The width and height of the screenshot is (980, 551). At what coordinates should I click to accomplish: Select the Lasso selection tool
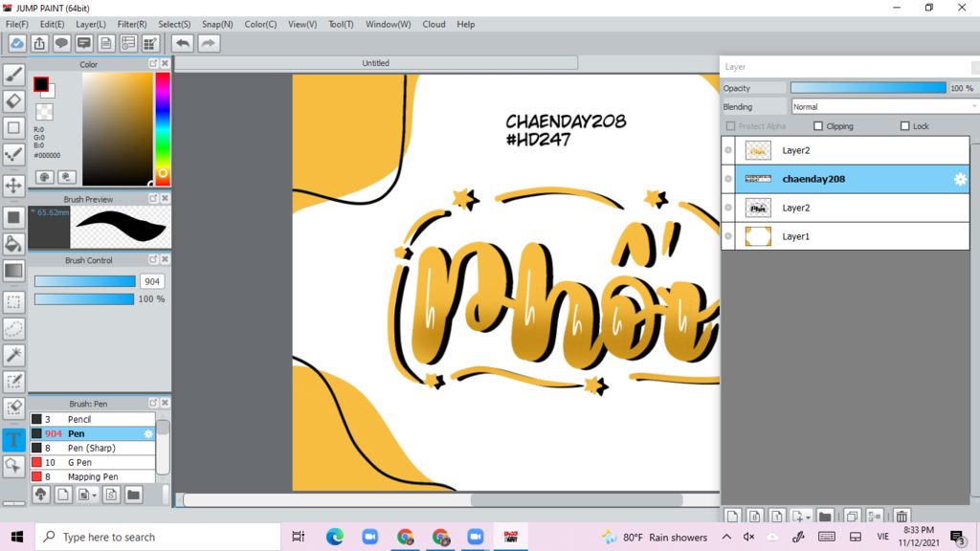point(13,329)
